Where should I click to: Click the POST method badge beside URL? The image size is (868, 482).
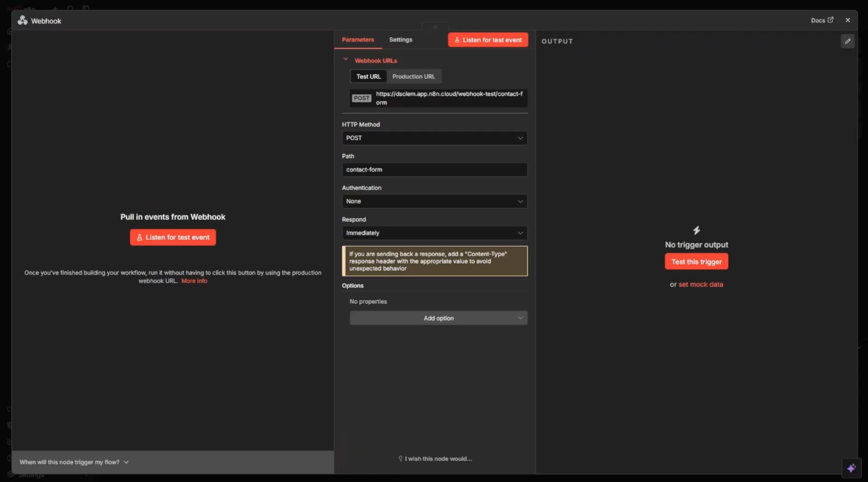362,98
